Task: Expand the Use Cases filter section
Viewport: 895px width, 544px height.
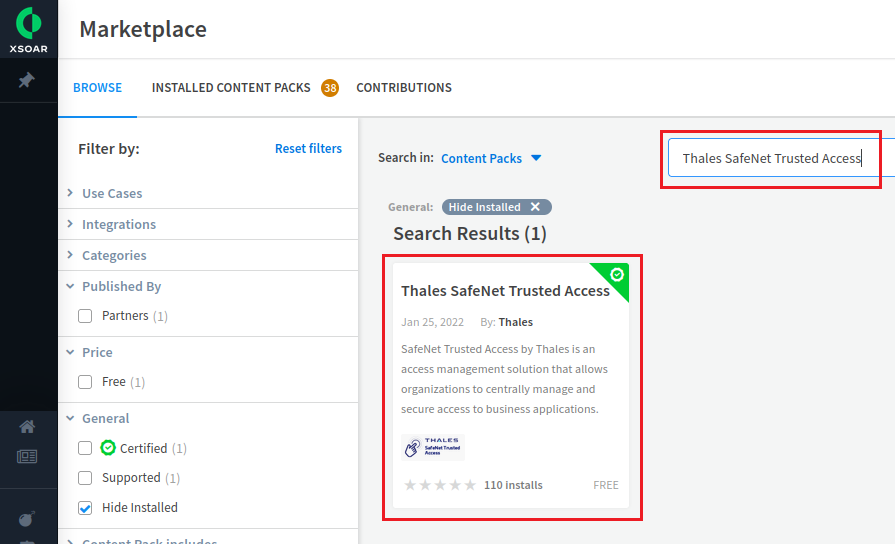Action: point(111,193)
